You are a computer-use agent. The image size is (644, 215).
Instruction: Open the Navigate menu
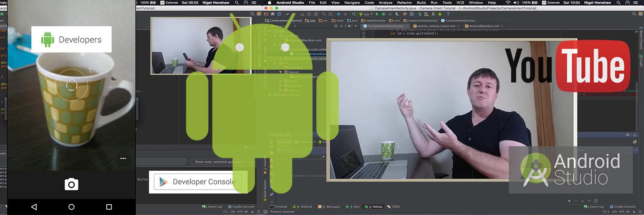click(x=352, y=3)
